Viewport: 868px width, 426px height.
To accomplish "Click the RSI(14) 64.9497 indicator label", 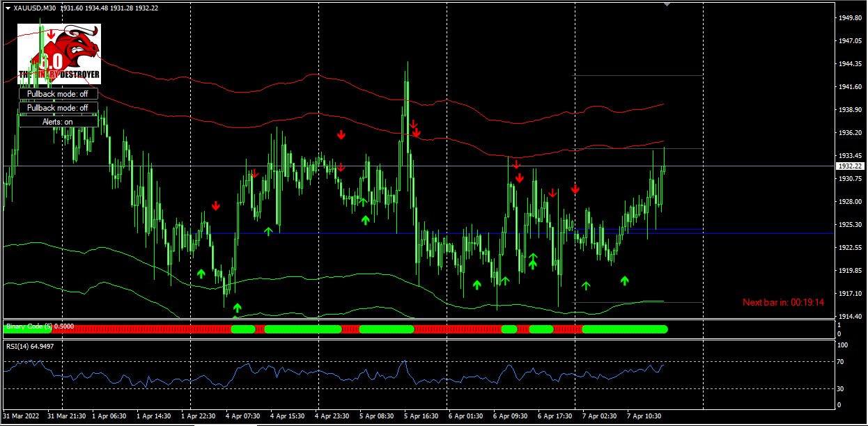I will coord(30,346).
